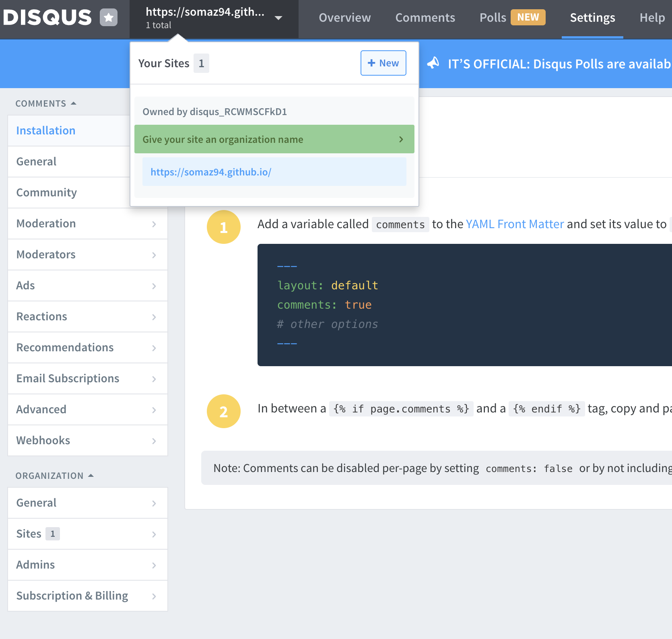
Task: Open the Ads settings
Action: (x=88, y=286)
